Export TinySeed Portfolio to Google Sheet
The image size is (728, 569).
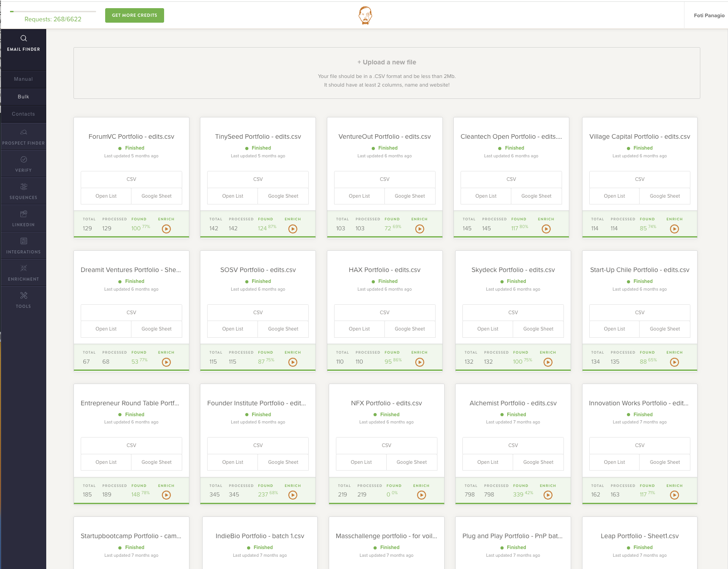tap(283, 196)
